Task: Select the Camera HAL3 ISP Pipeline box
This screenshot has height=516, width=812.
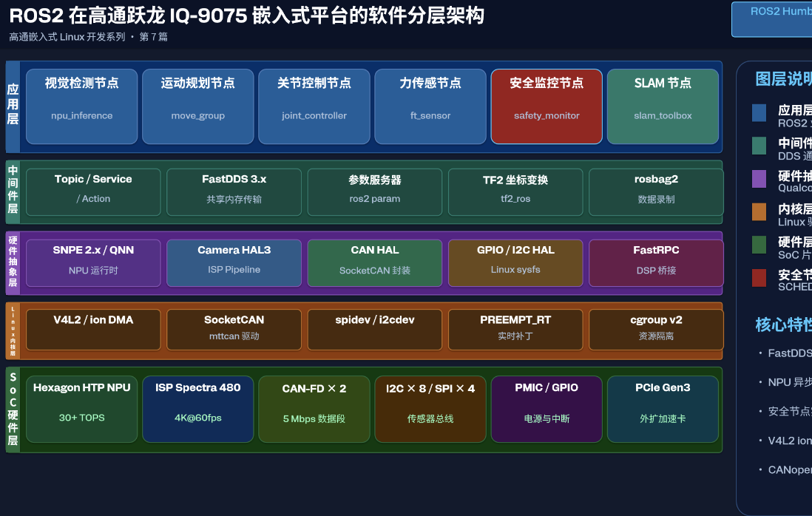Action: coord(234,263)
